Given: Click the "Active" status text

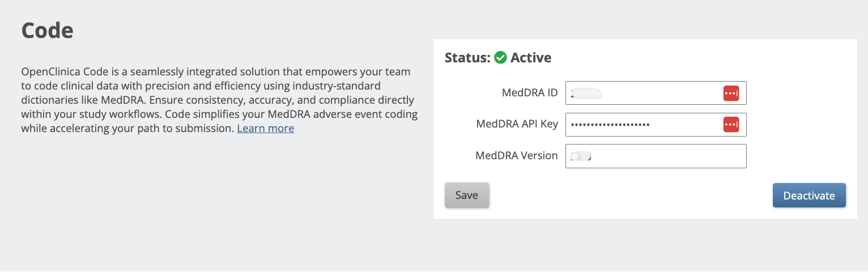Looking at the screenshot, I should pos(531,57).
